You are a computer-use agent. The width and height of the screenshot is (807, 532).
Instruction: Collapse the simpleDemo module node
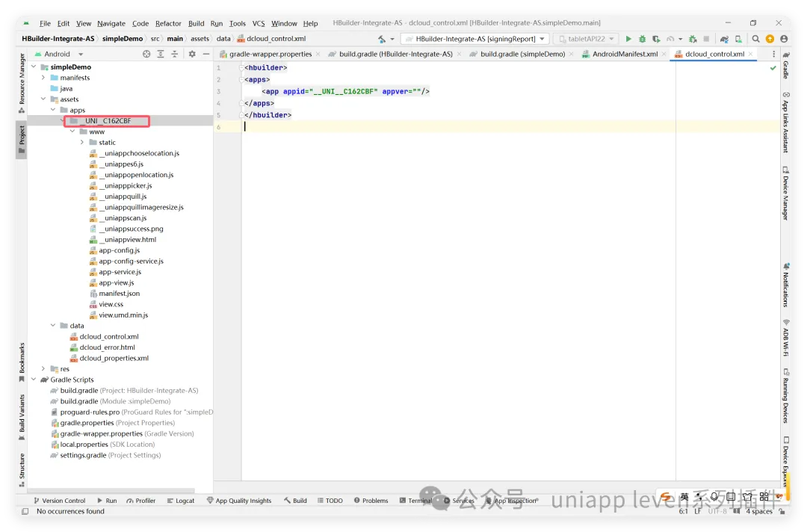pos(34,67)
